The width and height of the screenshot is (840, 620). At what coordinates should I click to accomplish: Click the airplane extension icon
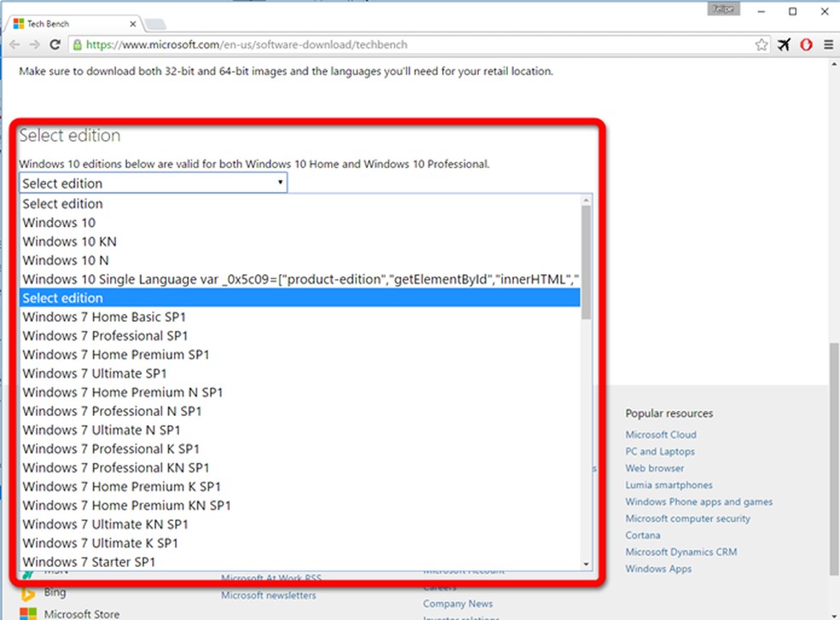click(x=785, y=45)
